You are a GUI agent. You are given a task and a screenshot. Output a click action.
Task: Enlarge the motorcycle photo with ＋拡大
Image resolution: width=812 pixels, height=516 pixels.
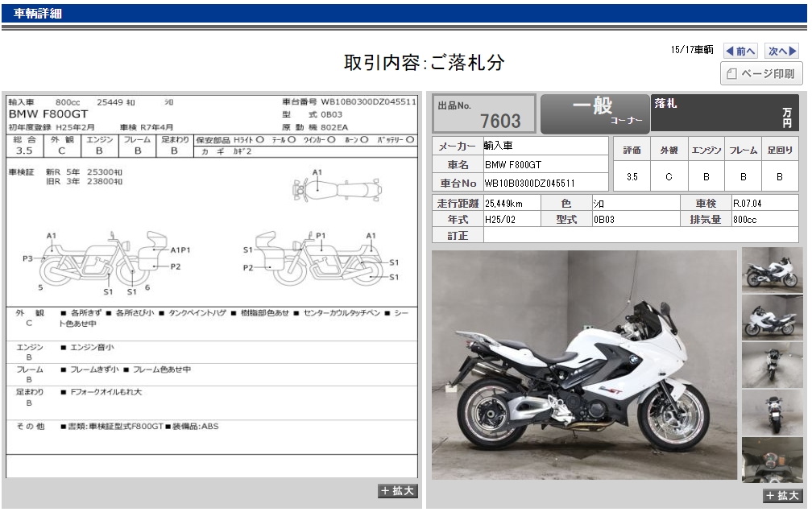point(782,496)
